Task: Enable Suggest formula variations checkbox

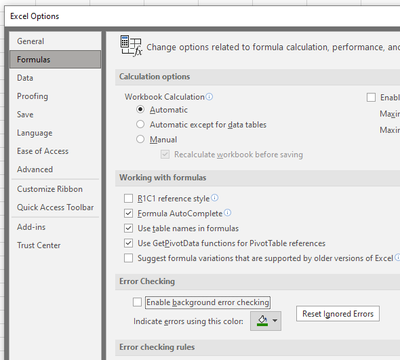Action: pyautogui.click(x=128, y=258)
